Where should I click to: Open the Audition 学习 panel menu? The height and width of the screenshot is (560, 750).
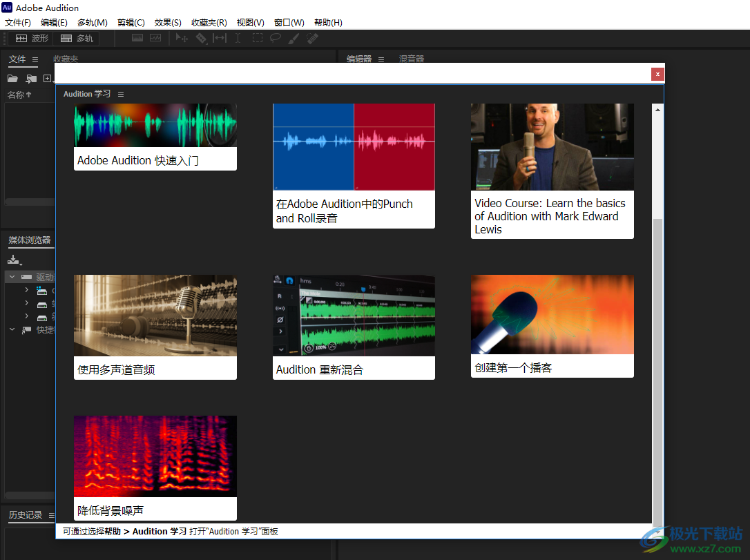pos(120,93)
